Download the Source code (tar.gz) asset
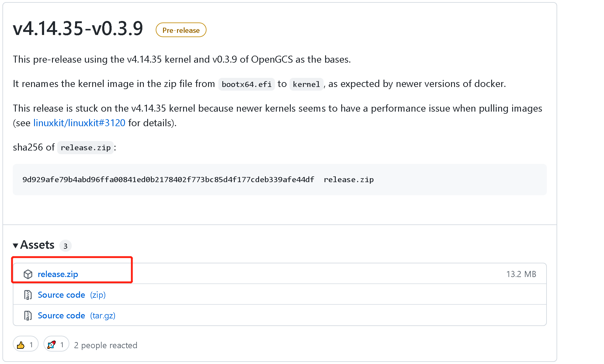Image resolution: width=604 pixels, height=364 pixels. (62, 316)
